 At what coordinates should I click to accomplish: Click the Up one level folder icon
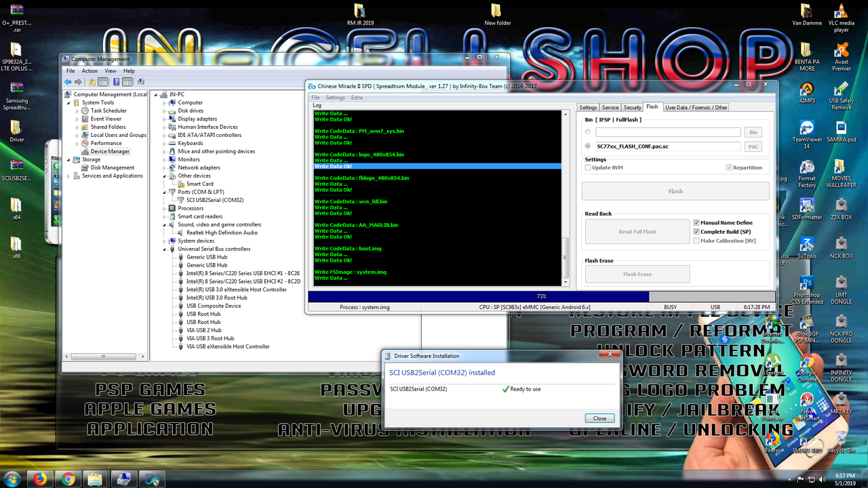[92, 82]
